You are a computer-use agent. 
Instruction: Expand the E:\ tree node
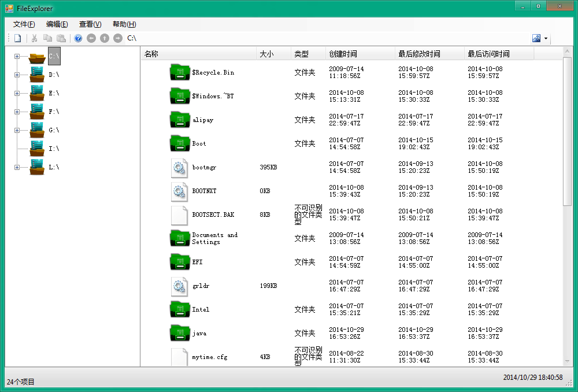17,93
